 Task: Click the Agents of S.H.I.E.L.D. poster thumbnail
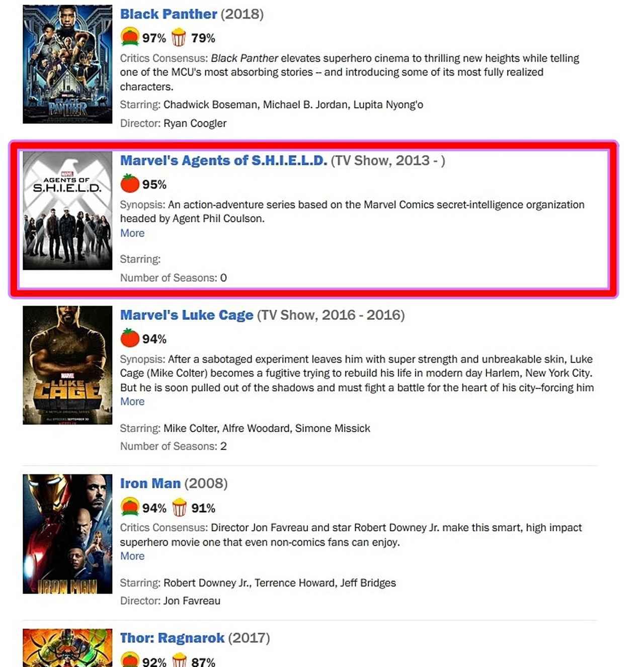pyautogui.click(x=67, y=211)
